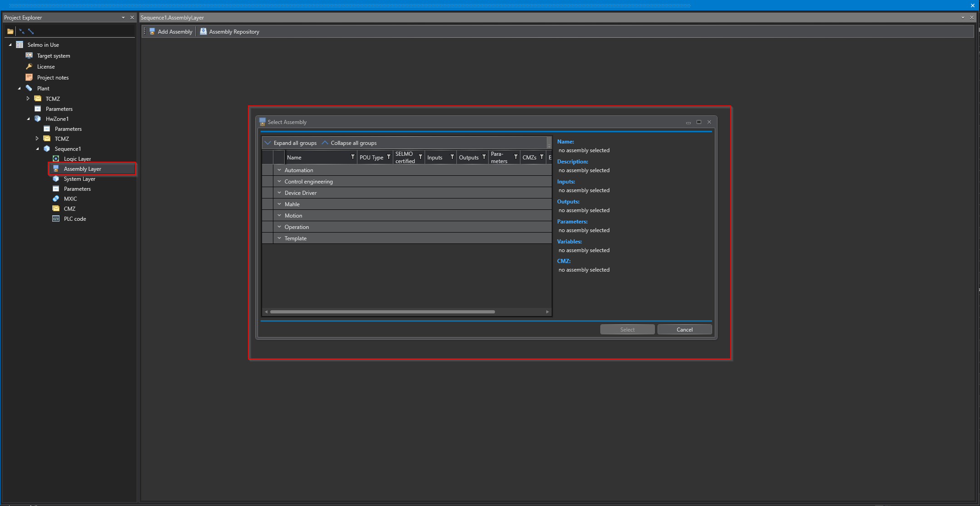Sort by the POU Type column header
This screenshot has height=506, width=980.
coord(371,157)
